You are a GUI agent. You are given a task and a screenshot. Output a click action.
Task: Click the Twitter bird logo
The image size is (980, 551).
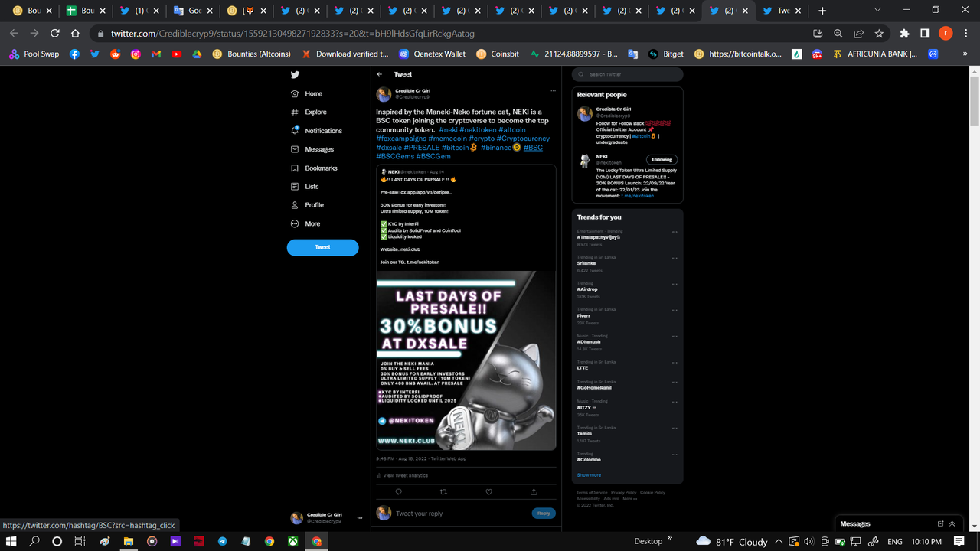[295, 74]
